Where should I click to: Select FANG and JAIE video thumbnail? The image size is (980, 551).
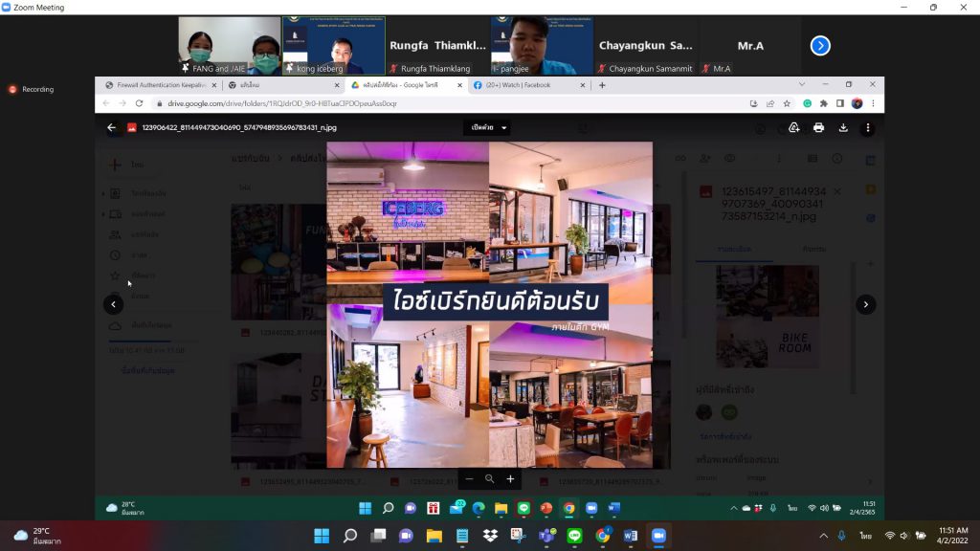[x=230, y=46]
